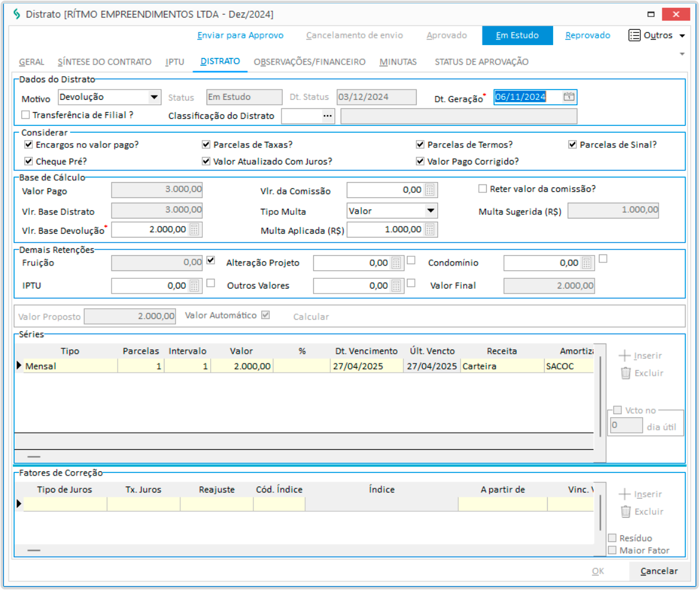Open calculator for Vlr. Base Devolução

pos(195,230)
